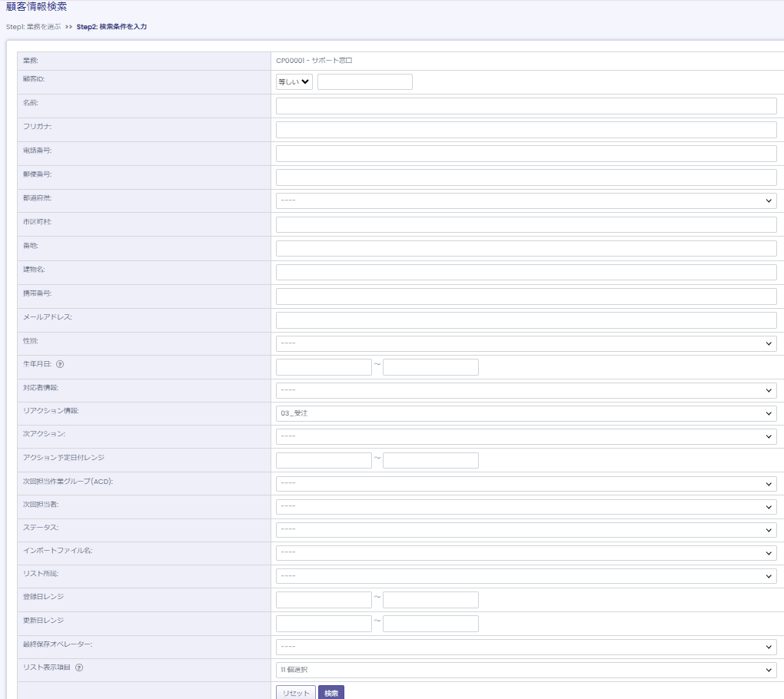Image resolution: width=784 pixels, height=699 pixels.
Task: Open the 最終保存オペレーター dropdown
Action: [526, 647]
